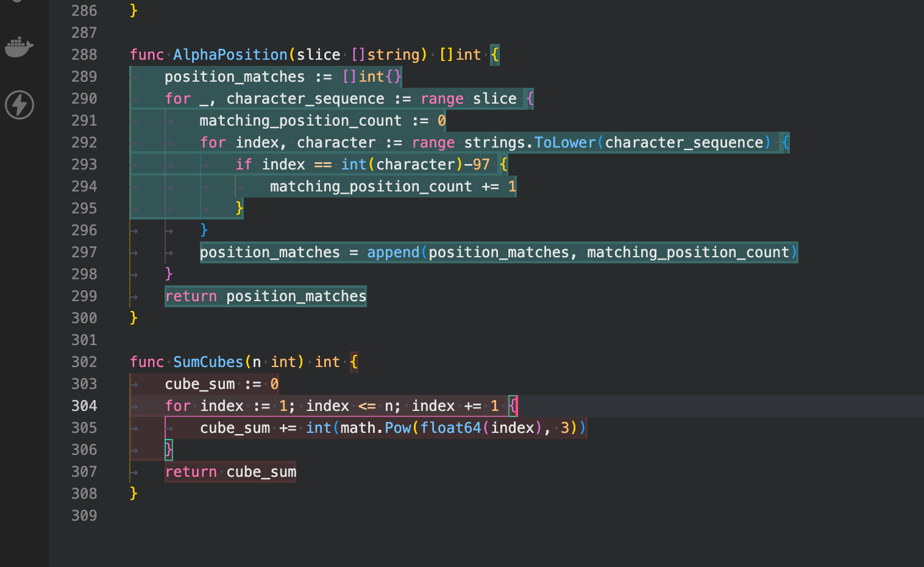Viewport: 924px width, 567px height.
Task: Click the cube_sum declaration on line 303
Action: 199,384
